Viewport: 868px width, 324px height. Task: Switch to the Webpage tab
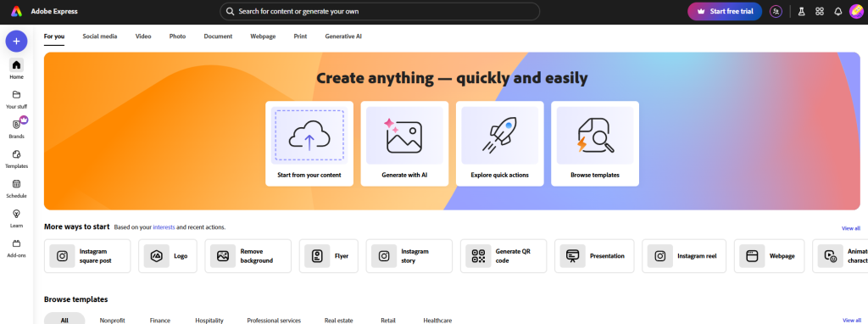[263, 36]
